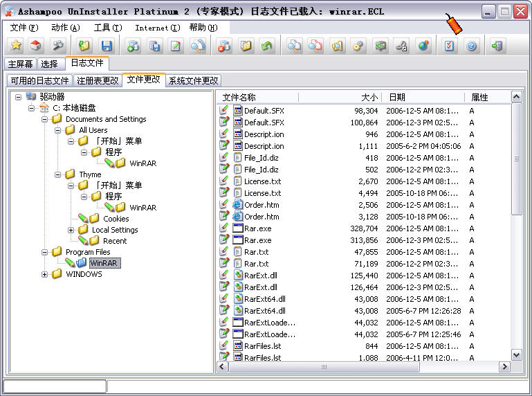Click the green plus add toolbar icon
The width and height of the screenshot is (532, 396).
click(133, 45)
